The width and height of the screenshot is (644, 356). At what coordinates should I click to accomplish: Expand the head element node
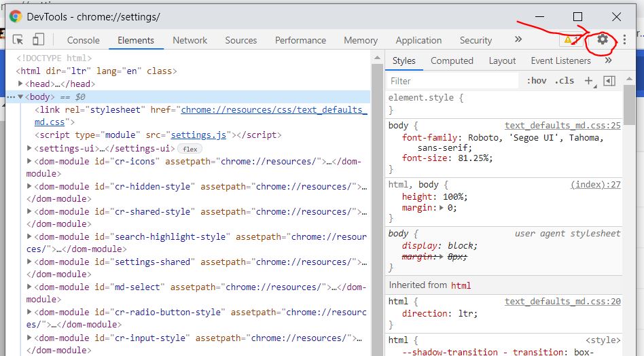[20, 84]
